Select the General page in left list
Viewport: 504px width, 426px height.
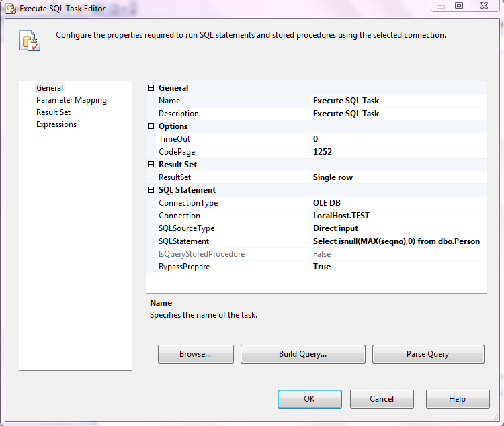(x=50, y=88)
